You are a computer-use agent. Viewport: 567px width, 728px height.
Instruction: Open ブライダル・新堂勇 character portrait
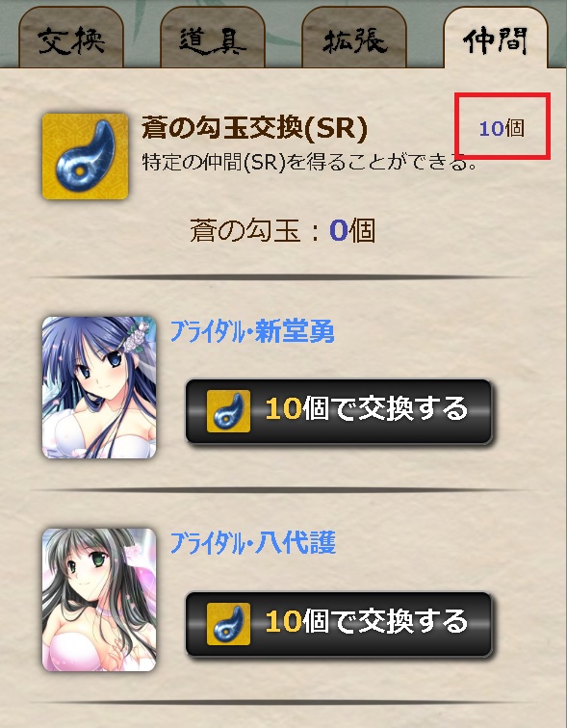tap(99, 388)
